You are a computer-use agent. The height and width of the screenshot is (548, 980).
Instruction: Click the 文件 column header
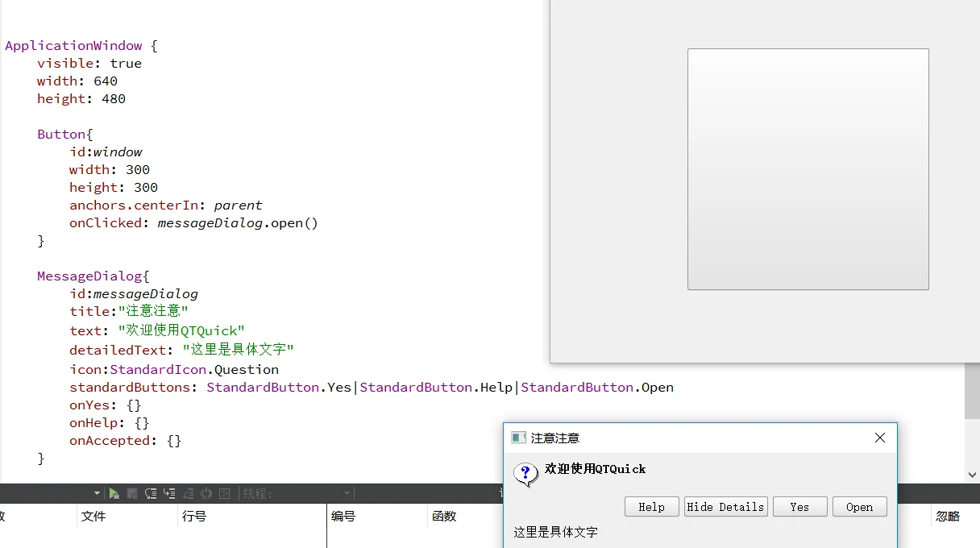pos(93,516)
